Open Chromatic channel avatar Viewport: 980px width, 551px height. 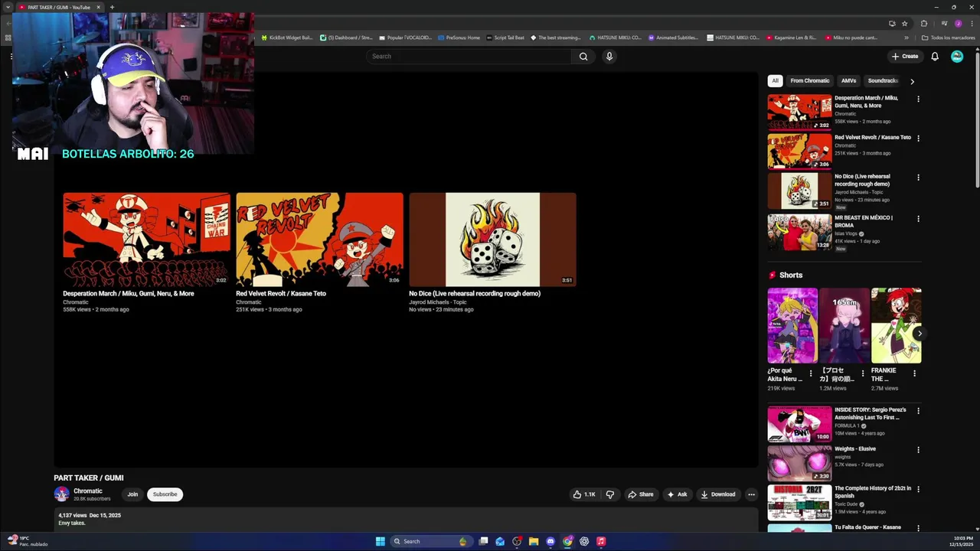(61, 494)
